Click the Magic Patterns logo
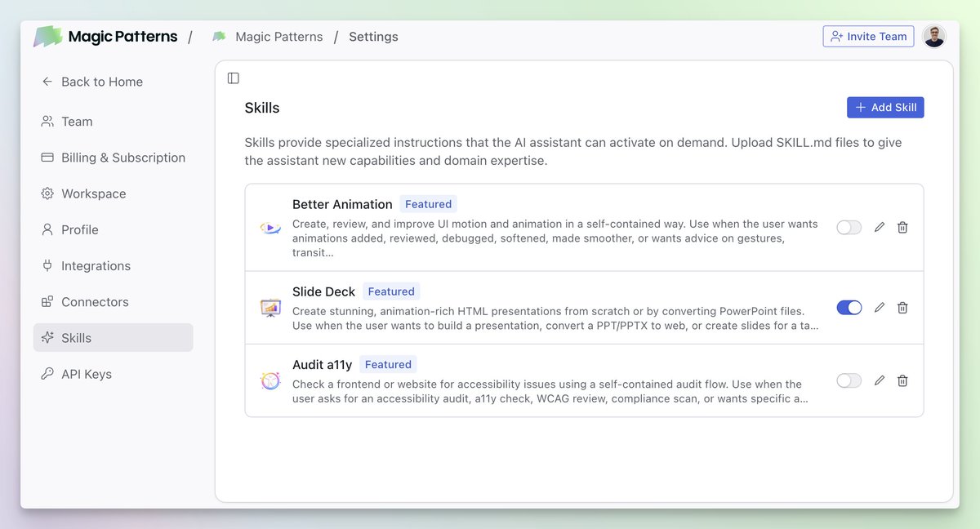This screenshot has height=529, width=980. 47,36
